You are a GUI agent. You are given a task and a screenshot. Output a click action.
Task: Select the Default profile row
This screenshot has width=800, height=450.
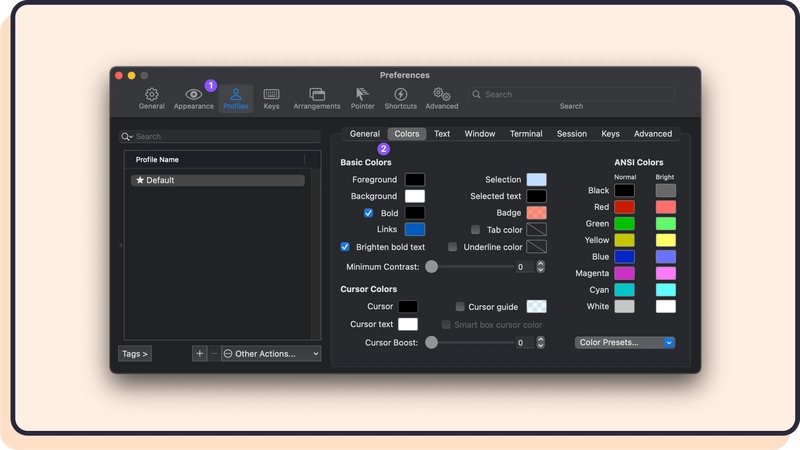tap(218, 180)
